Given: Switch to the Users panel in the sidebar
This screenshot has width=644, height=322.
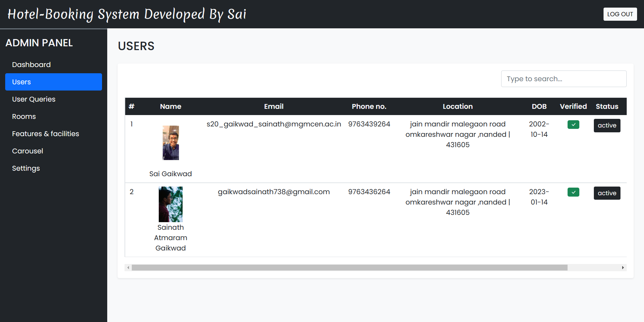Looking at the screenshot, I should 21,82.
